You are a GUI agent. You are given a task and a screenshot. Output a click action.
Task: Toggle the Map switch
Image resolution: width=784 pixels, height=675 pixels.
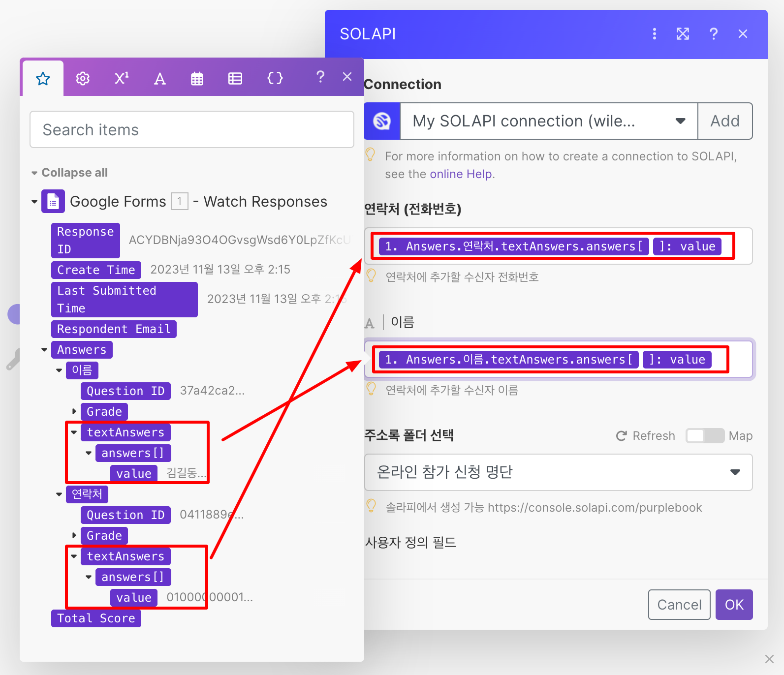pos(705,436)
